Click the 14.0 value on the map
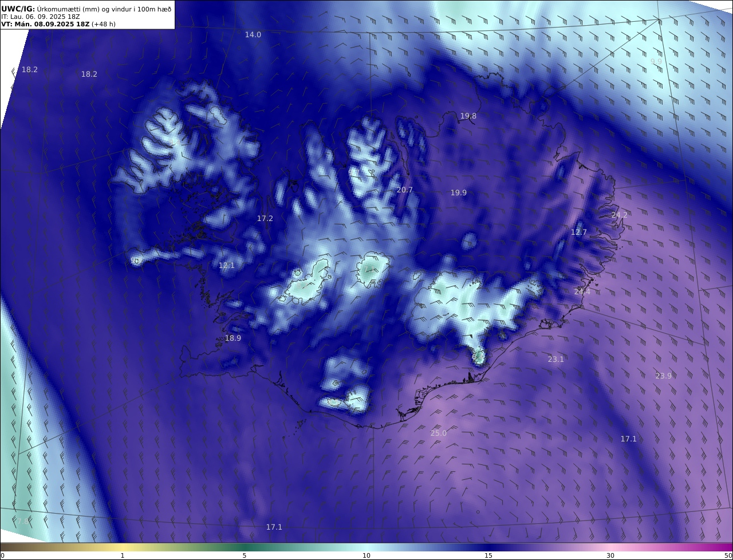 253,34
